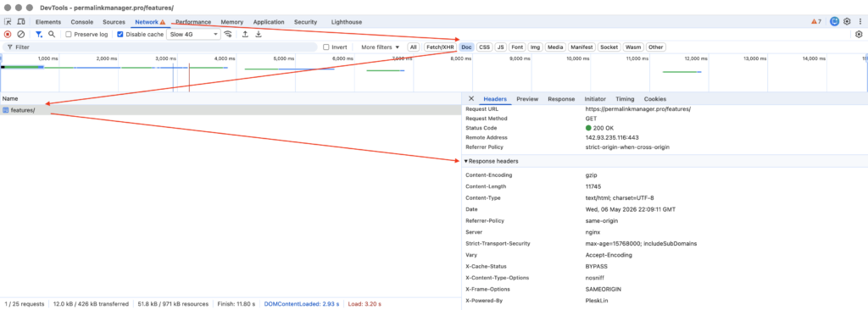Select the Other type filter
868x310 pixels.
click(x=655, y=47)
